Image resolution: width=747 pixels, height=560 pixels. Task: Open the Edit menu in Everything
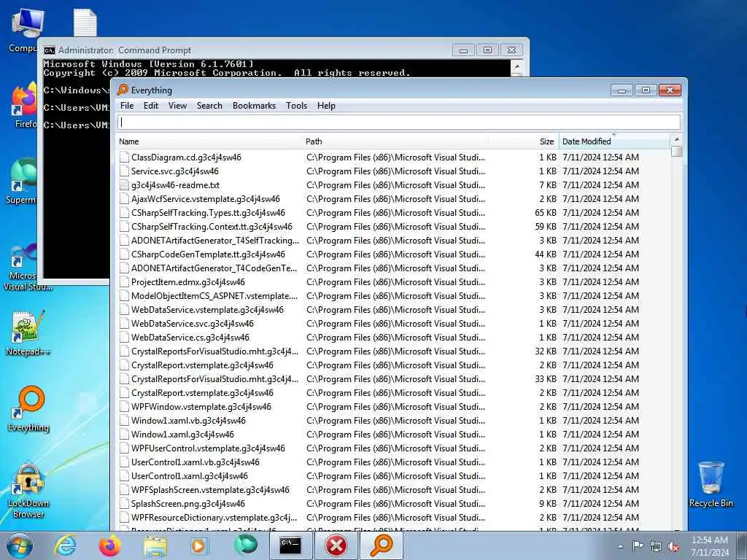pyautogui.click(x=151, y=106)
